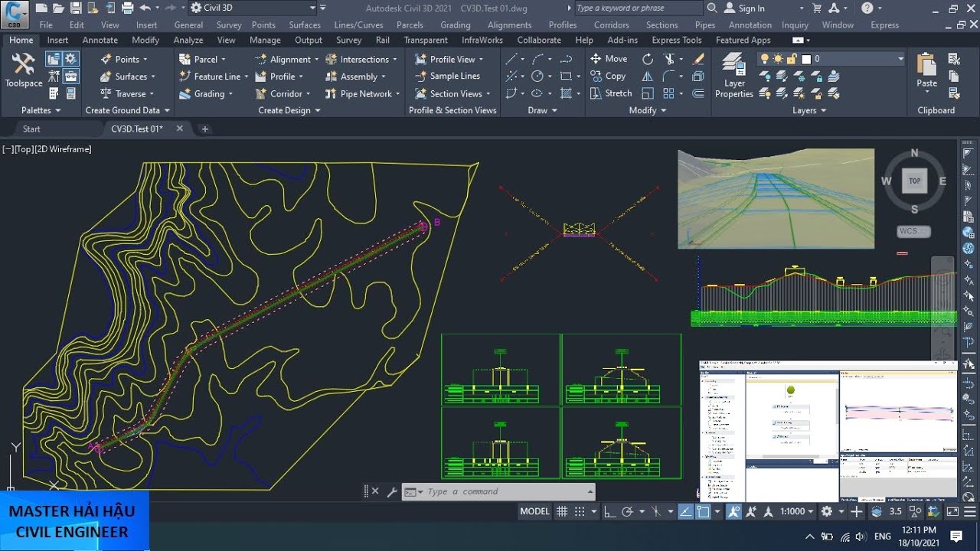Select the Mirror tool icon
Screen dimensions: 980x551
point(648,77)
